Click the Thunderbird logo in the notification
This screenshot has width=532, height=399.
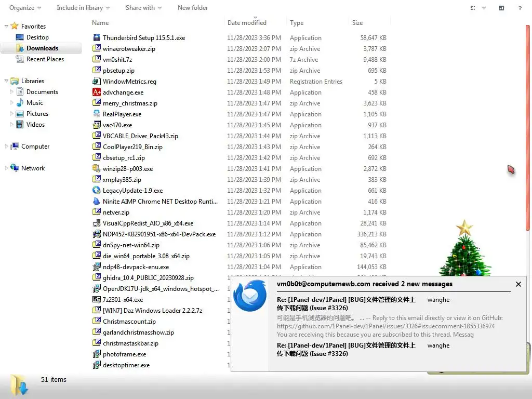pos(250,295)
